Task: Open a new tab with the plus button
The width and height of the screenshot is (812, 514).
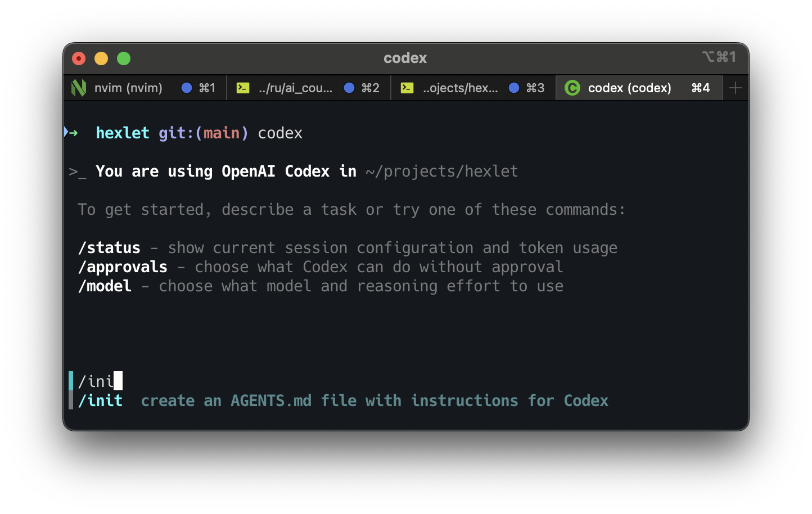Action: tap(736, 88)
